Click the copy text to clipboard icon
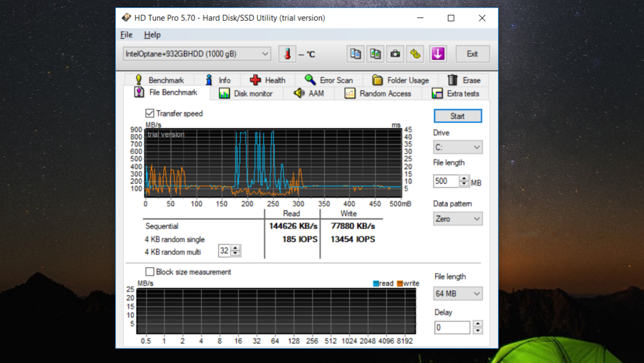The width and height of the screenshot is (644, 363). tap(355, 54)
